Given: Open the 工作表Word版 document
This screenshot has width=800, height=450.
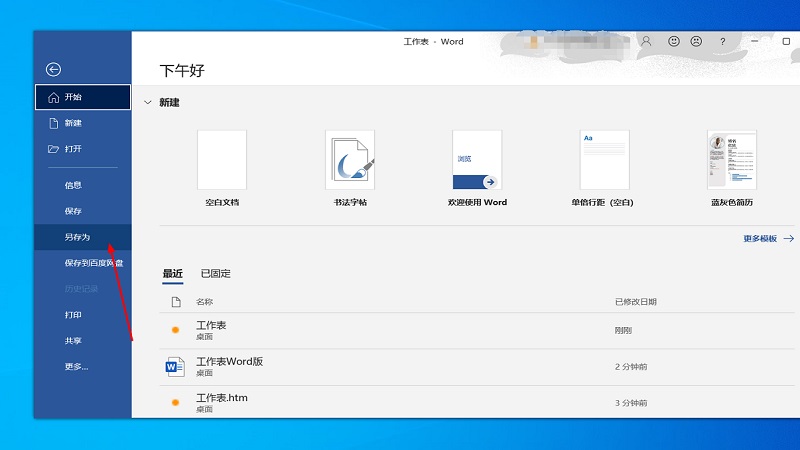Looking at the screenshot, I should (229, 361).
